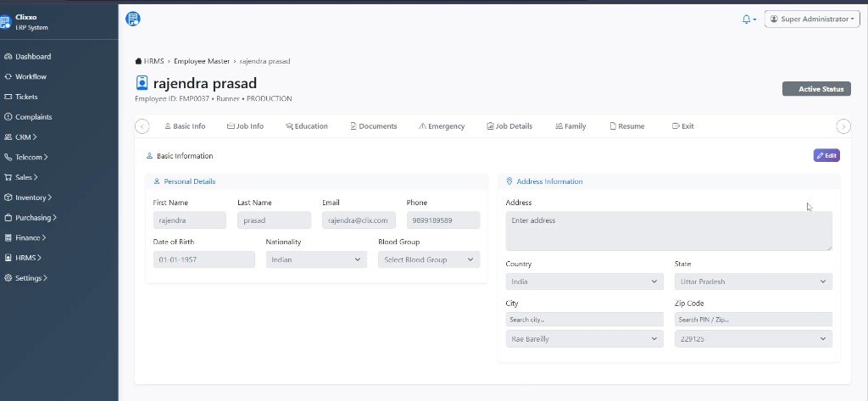Click the Sales cart icon

pyautogui.click(x=8, y=177)
